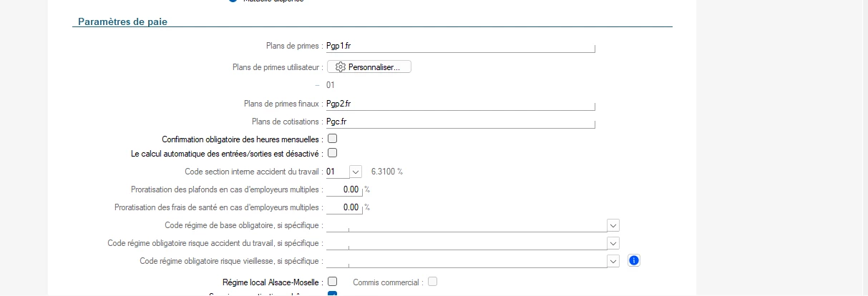Click the blue info icon beside vieillesse field

[x=633, y=261]
